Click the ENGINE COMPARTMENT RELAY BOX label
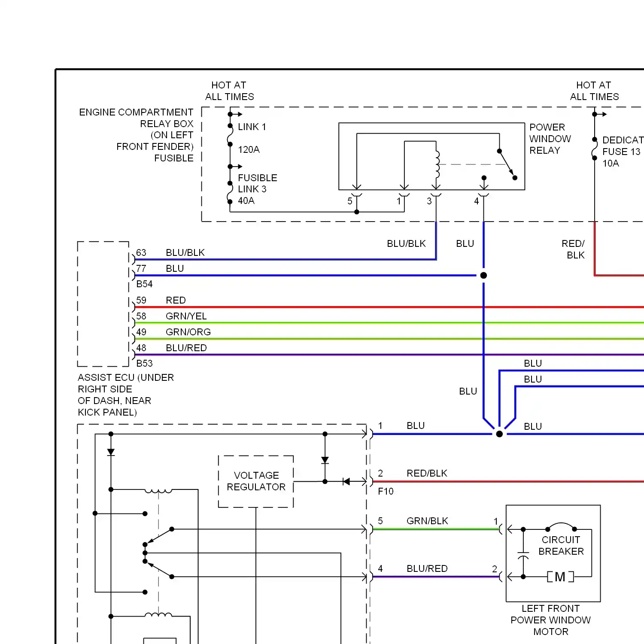The height and width of the screenshot is (644, 644). point(136,135)
